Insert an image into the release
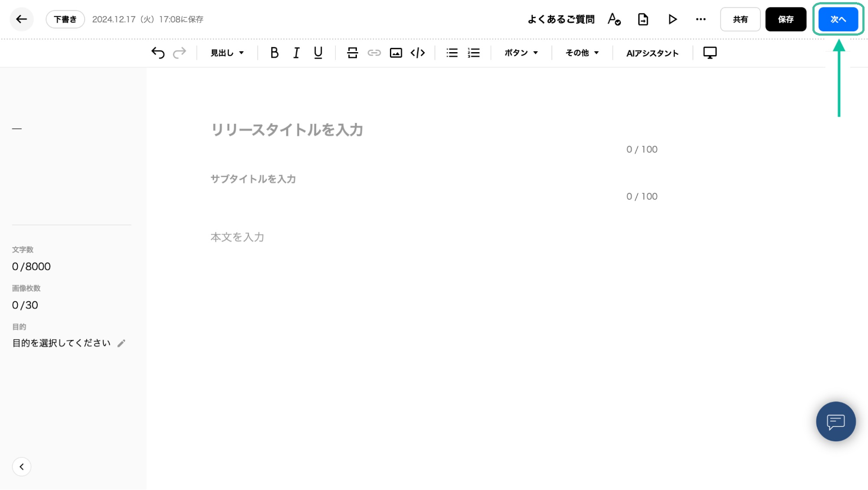The width and height of the screenshot is (868, 490). click(396, 53)
